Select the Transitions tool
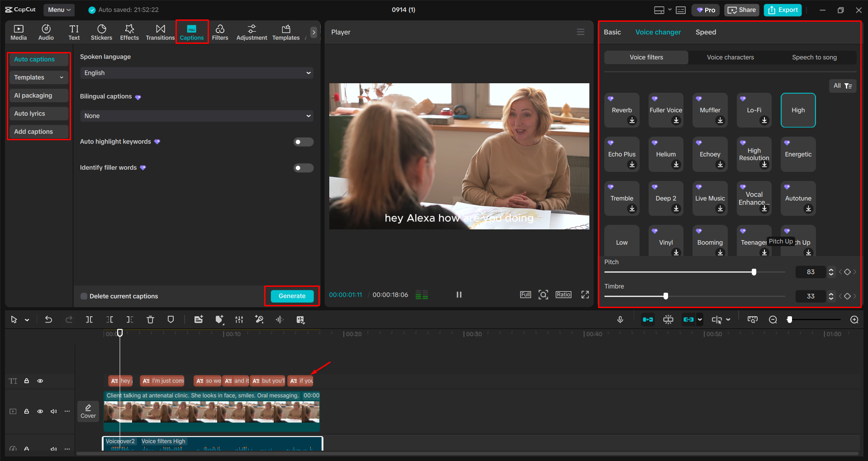The image size is (868, 461). pos(160,32)
